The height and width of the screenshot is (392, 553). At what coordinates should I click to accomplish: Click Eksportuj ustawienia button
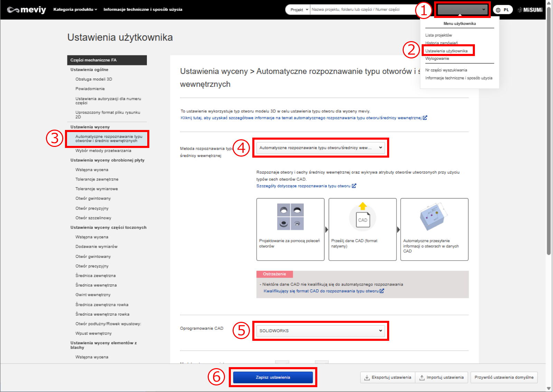point(387,377)
